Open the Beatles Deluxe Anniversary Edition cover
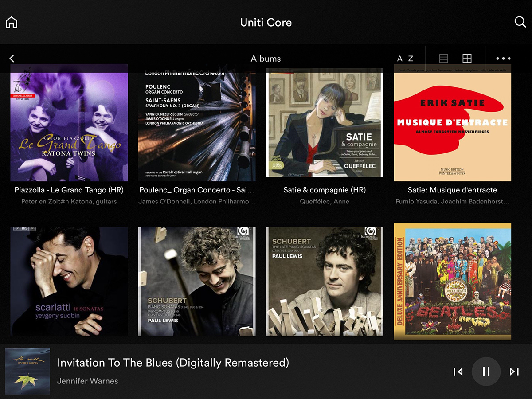The height and width of the screenshot is (399, 532). click(x=453, y=282)
